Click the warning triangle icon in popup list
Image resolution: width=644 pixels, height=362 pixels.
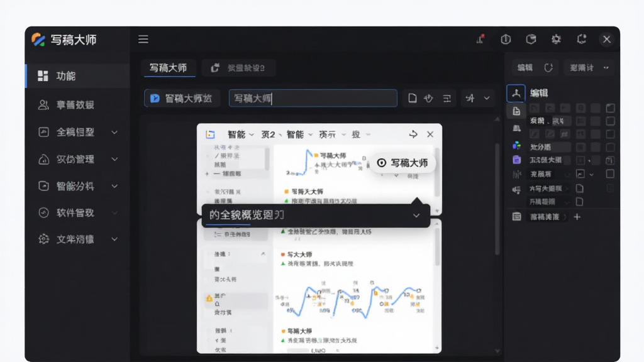[209, 299]
